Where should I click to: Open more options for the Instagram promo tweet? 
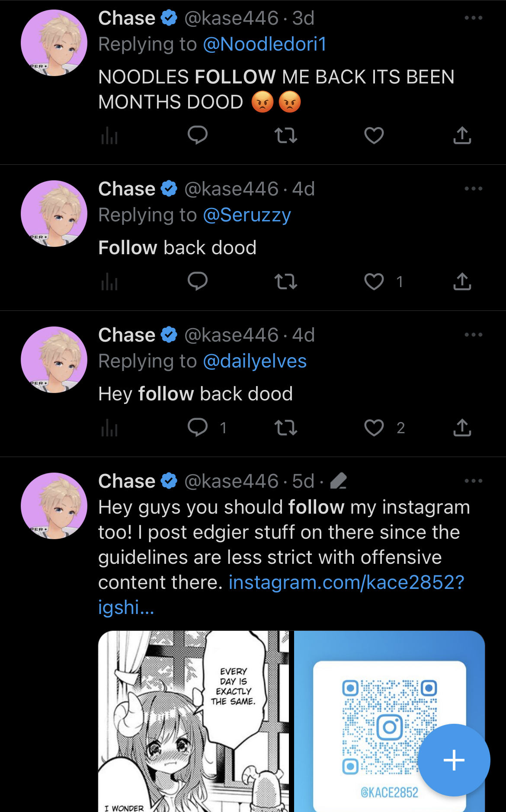pyautogui.click(x=474, y=481)
